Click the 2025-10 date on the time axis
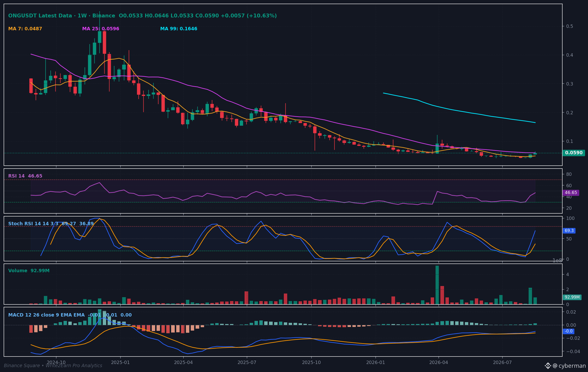 click(311, 363)
